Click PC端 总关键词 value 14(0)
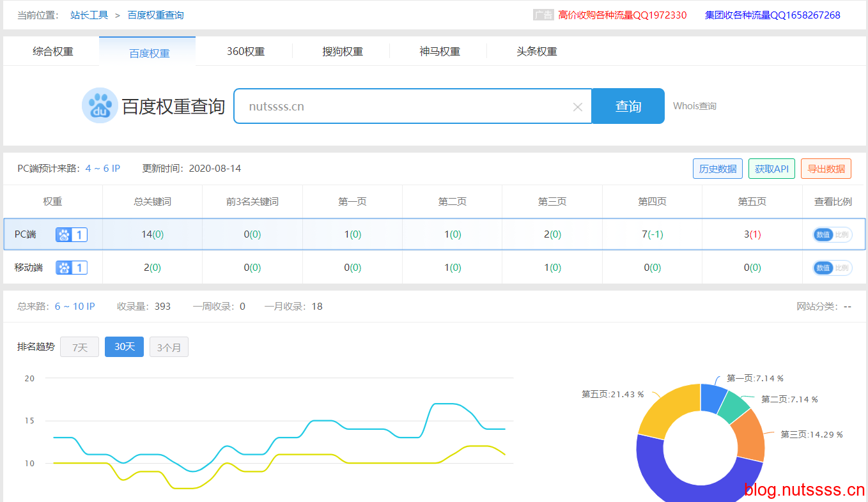868x502 pixels. tap(152, 234)
